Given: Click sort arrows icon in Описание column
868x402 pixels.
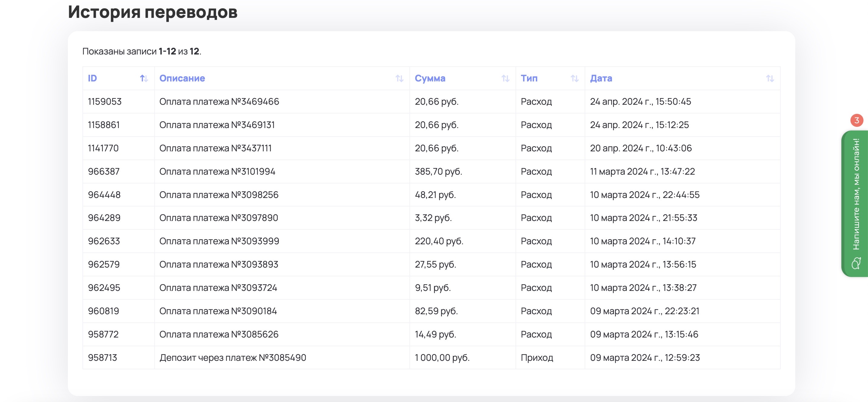Looking at the screenshot, I should (x=399, y=78).
